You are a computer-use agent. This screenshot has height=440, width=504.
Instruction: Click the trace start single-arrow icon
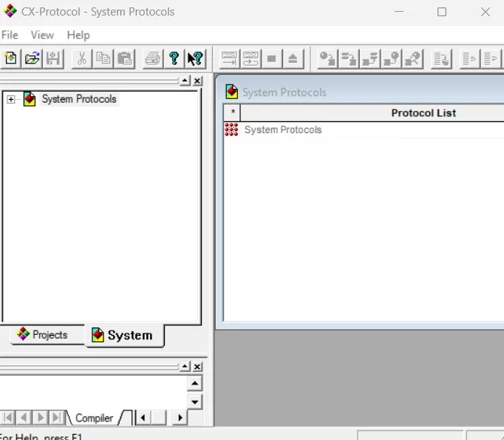coord(230,59)
